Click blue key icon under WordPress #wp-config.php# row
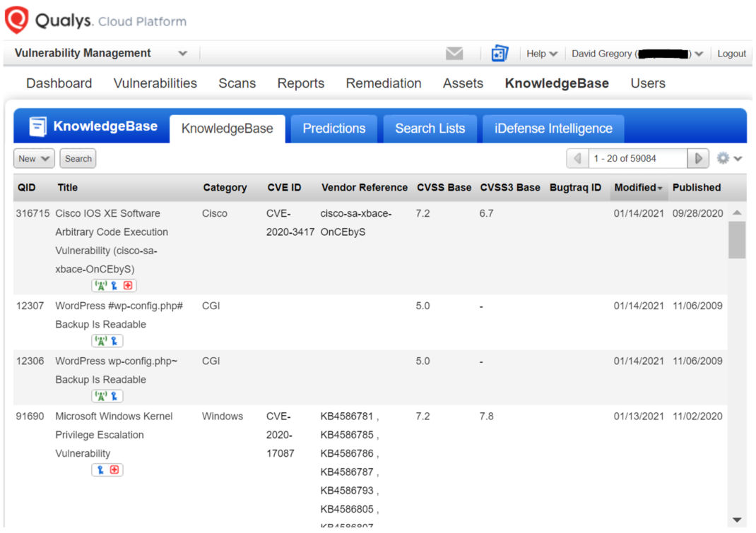 click(x=114, y=341)
